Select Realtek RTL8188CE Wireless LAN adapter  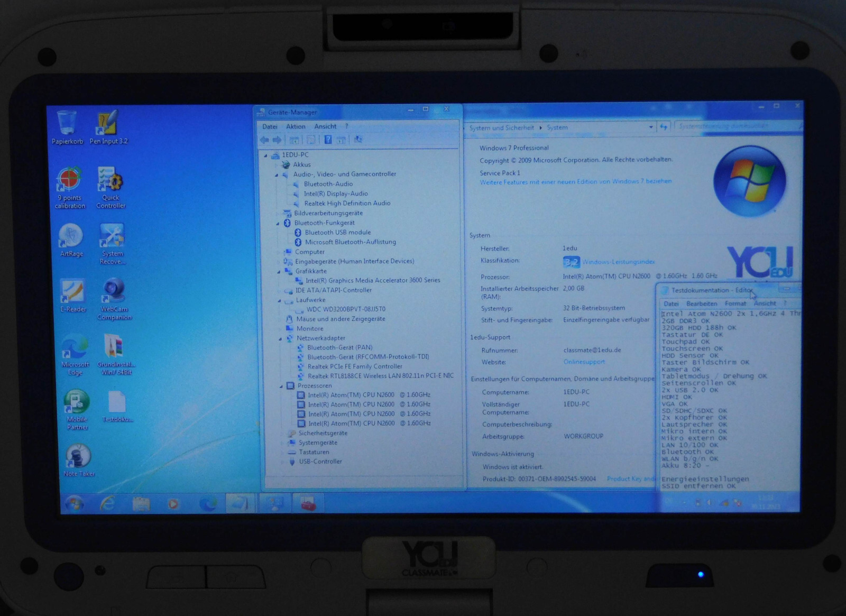(x=380, y=375)
